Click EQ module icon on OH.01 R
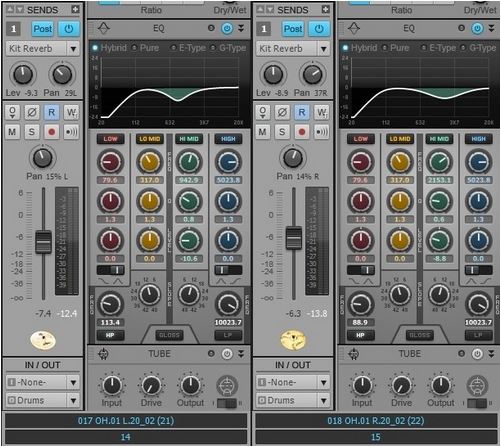Image resolution: width=501 pixels, height=446 pixels. point(354,28)
